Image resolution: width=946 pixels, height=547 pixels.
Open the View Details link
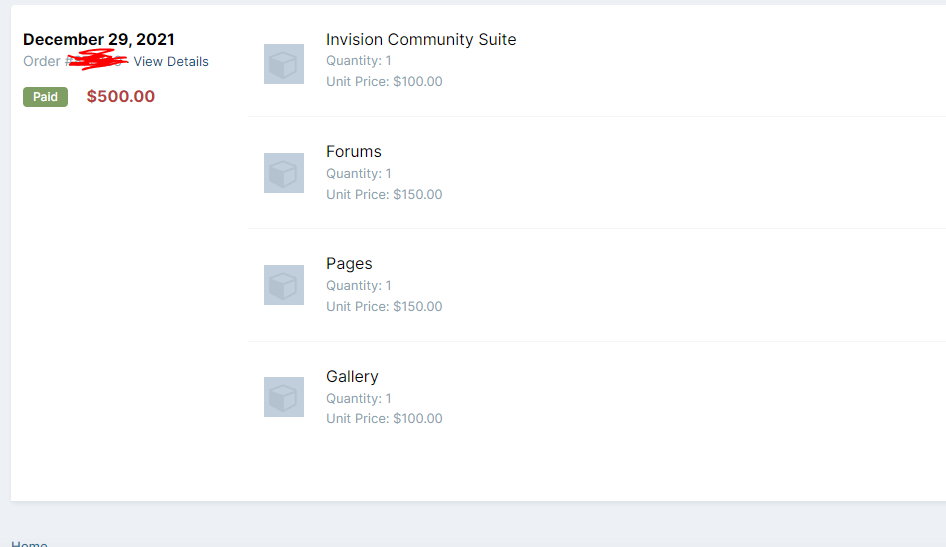click(x=171, y=62)
